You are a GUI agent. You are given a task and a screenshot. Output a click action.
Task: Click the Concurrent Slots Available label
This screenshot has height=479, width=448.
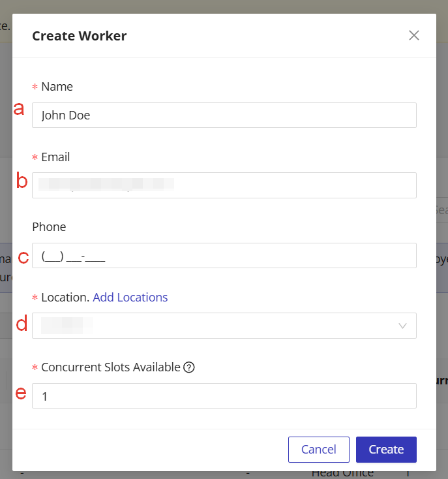tap(110, 367)
